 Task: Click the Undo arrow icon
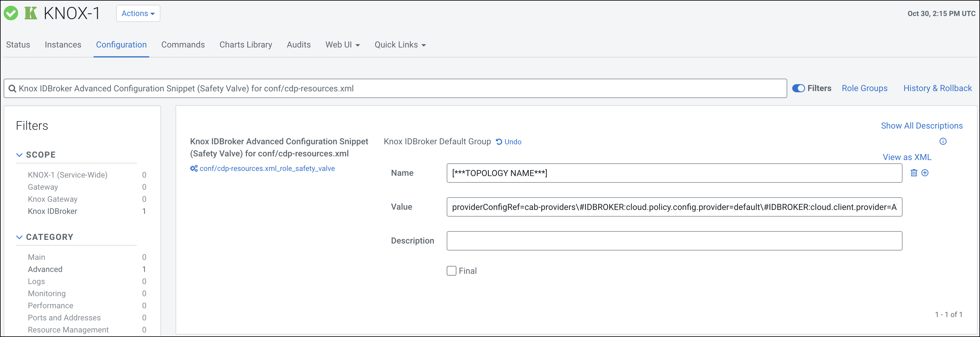coord(499,142)
